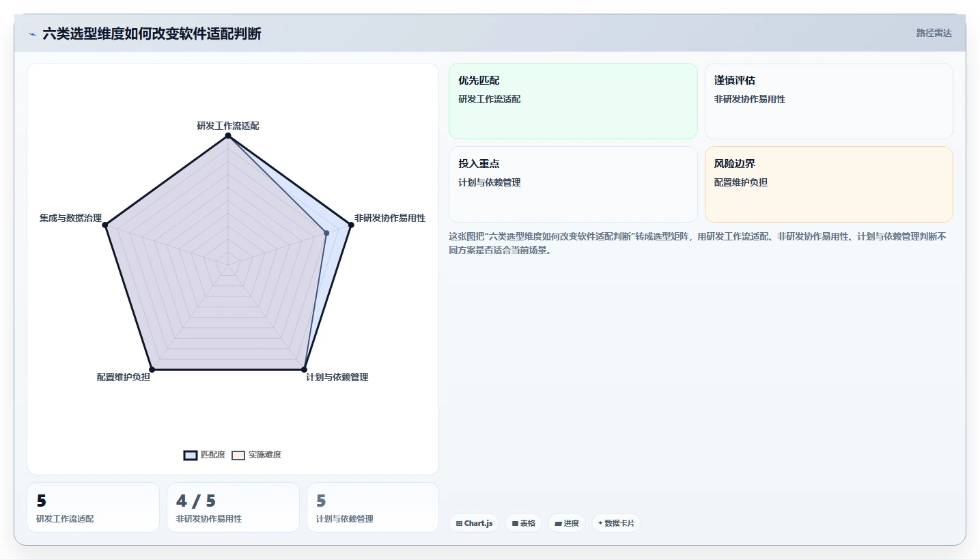
Task: Select the 数据卡片 tag chip
Action: click(616, 523)
